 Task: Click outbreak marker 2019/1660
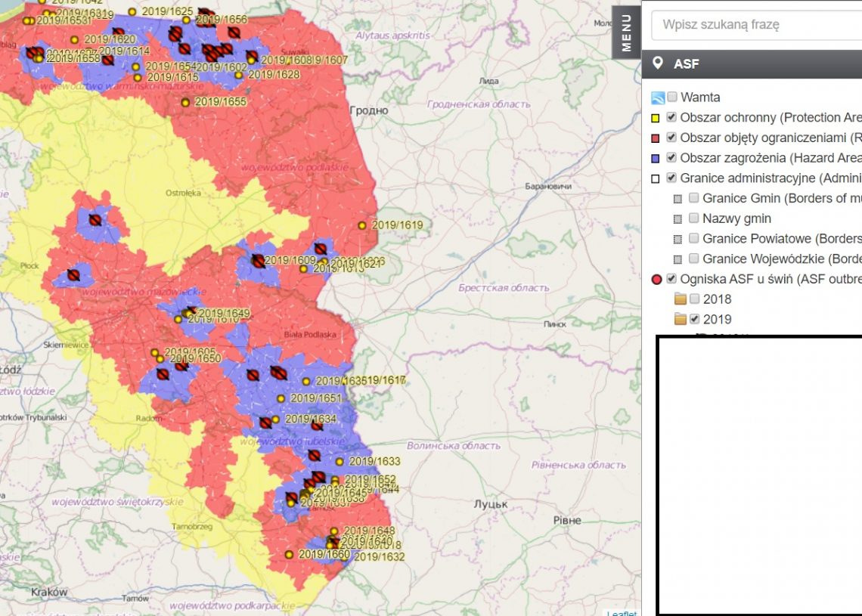click(289, 554)
